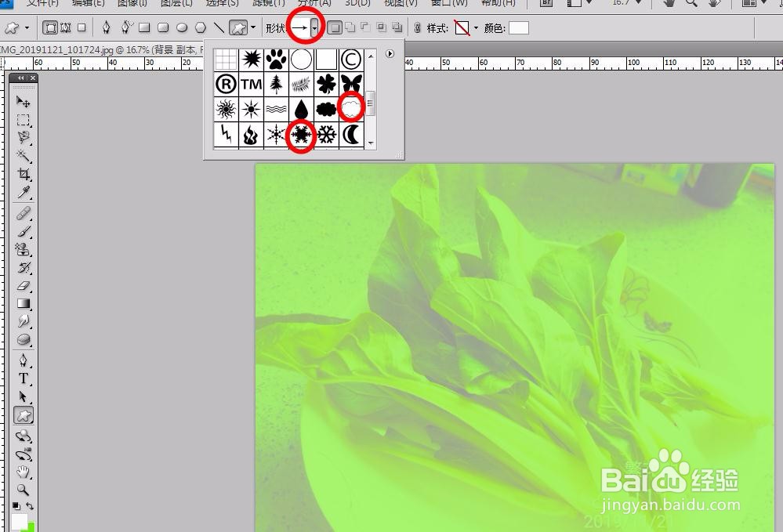This screenshot has height=532, width=783.
Task: Select the Lasso tool
Action: click(x=23, y=138)
